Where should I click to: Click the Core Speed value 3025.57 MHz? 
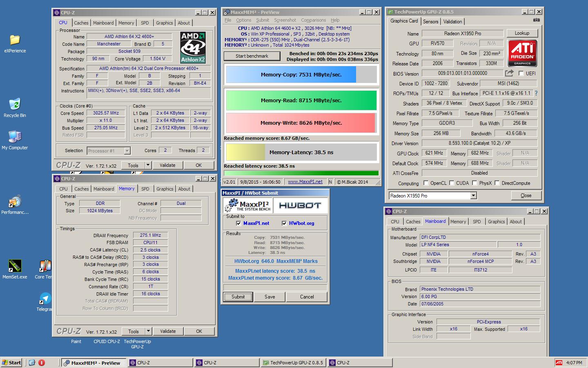point(106,113)
